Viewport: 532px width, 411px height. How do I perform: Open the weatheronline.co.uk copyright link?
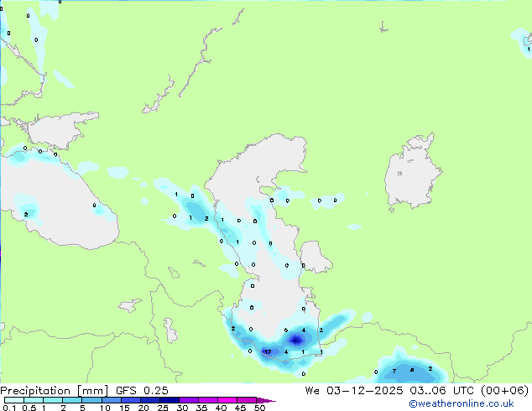click(x=462, y=403)
